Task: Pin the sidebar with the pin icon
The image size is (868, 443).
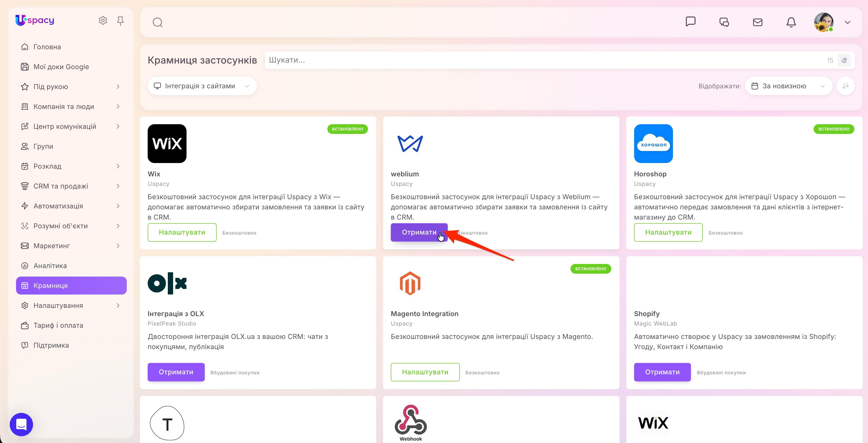Action: (x=120, y=21)
